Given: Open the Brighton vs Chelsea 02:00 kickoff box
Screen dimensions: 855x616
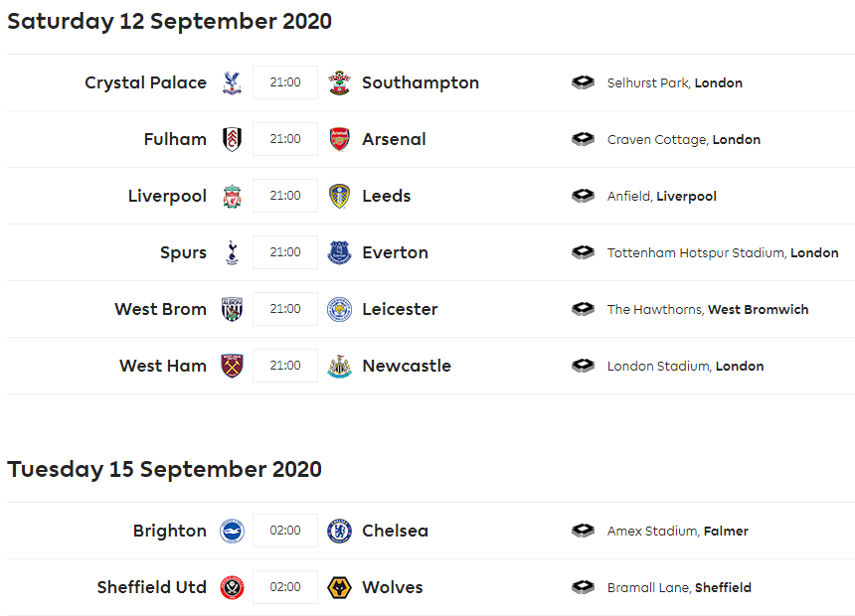Looking at the screenshot, I should pyautogui.click(x=285, y=531).
